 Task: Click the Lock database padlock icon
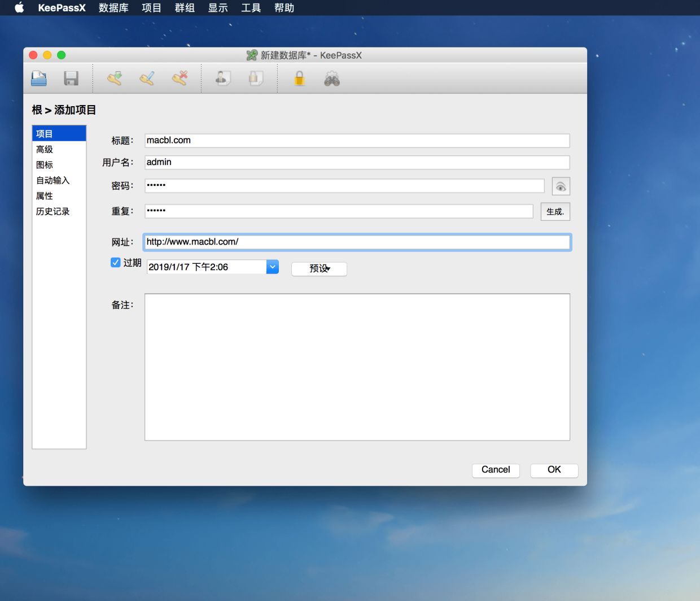(299, 78)
